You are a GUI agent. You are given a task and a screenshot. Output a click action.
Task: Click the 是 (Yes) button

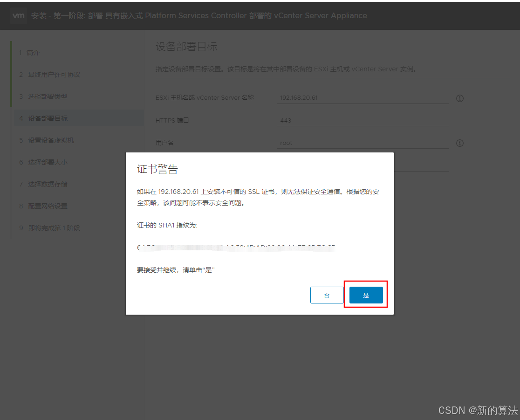(x=366, y=295)
